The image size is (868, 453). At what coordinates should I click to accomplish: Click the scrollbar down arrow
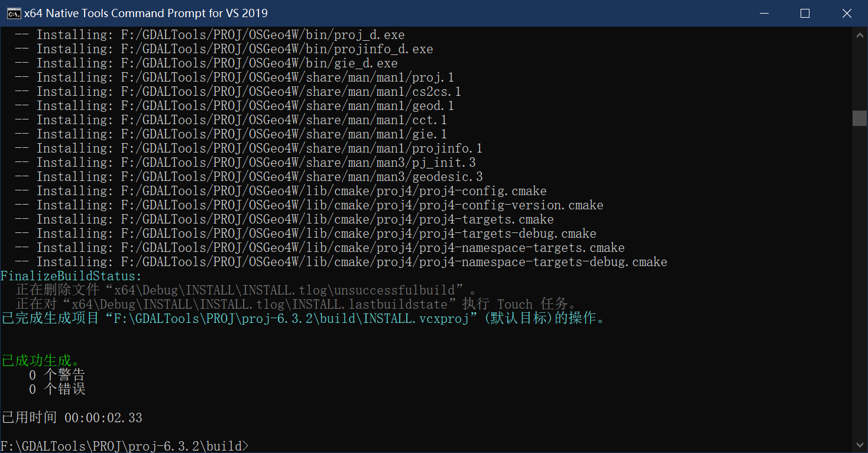(x=860, y=445)
